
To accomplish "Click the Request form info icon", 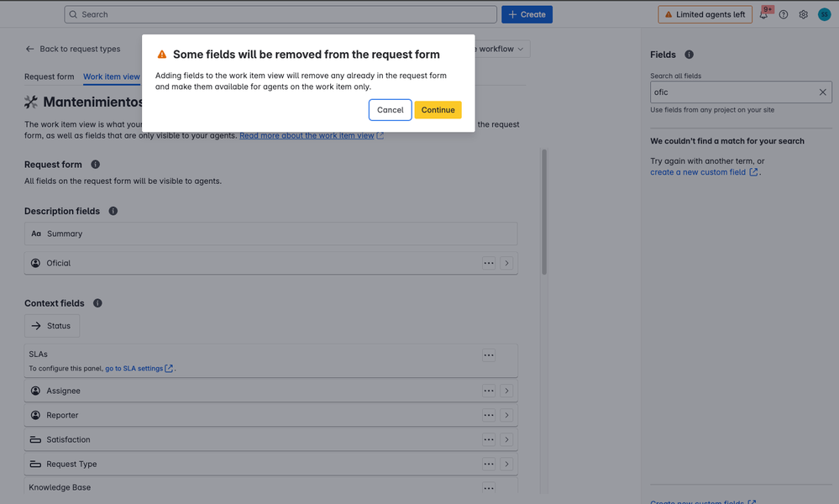I will point(95,165).
